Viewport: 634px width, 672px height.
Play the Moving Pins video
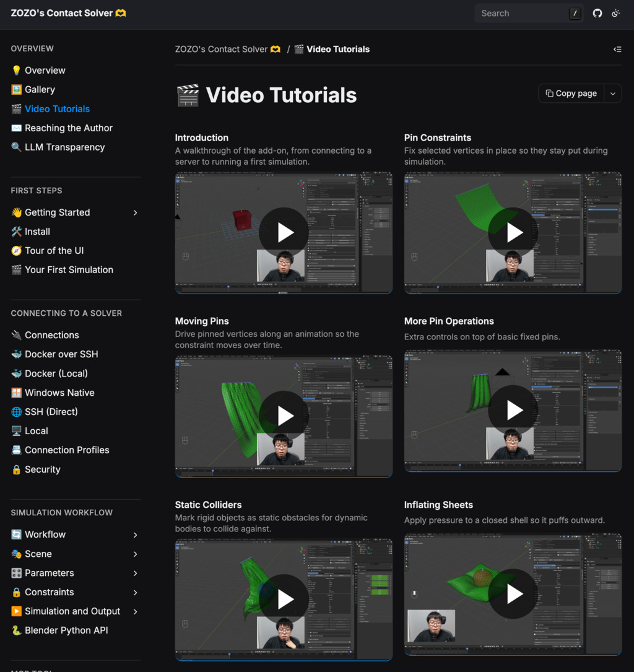point(284,416)
